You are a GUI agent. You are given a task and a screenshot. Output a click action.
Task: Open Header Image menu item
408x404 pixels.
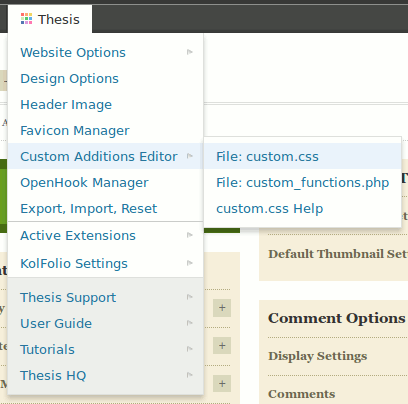[105, 104]
